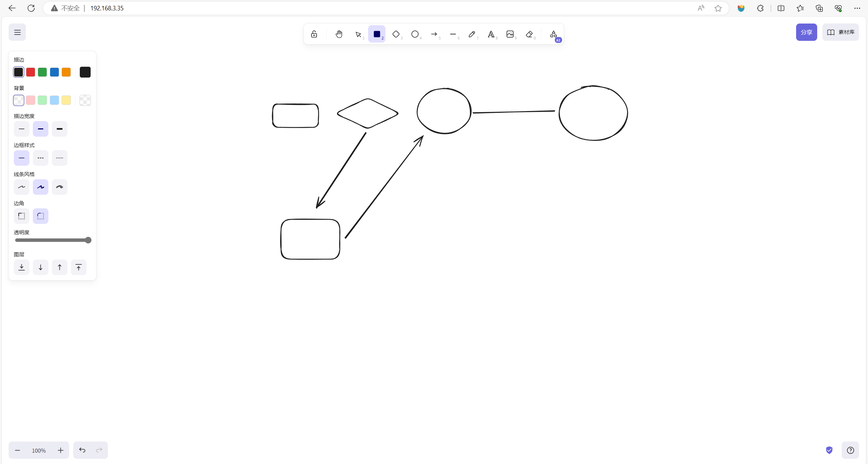
Task: Switch to sharp corner edges
Action: pos(21,216)
